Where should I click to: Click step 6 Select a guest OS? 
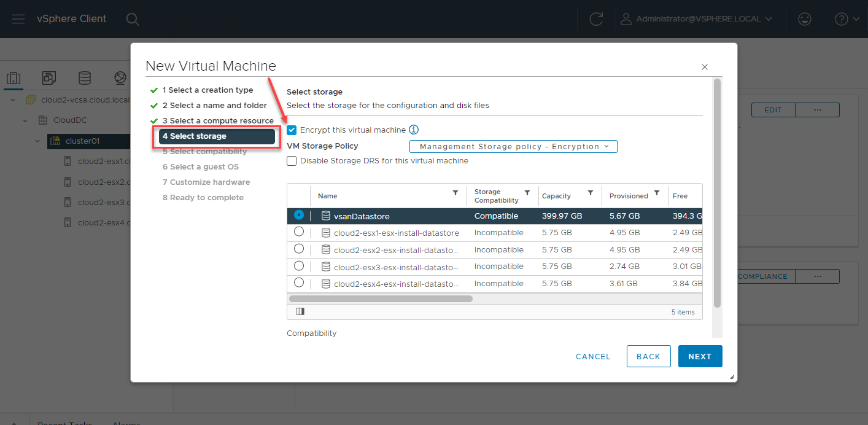201,167
